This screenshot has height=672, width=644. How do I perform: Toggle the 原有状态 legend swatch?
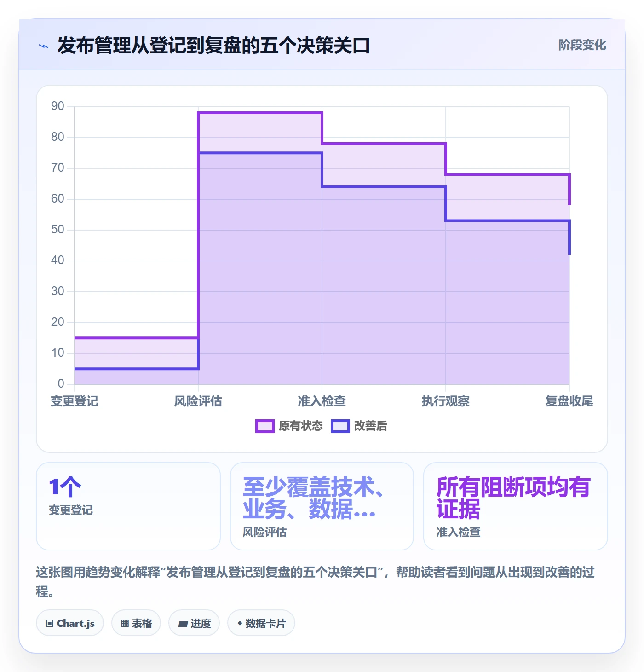264,426
